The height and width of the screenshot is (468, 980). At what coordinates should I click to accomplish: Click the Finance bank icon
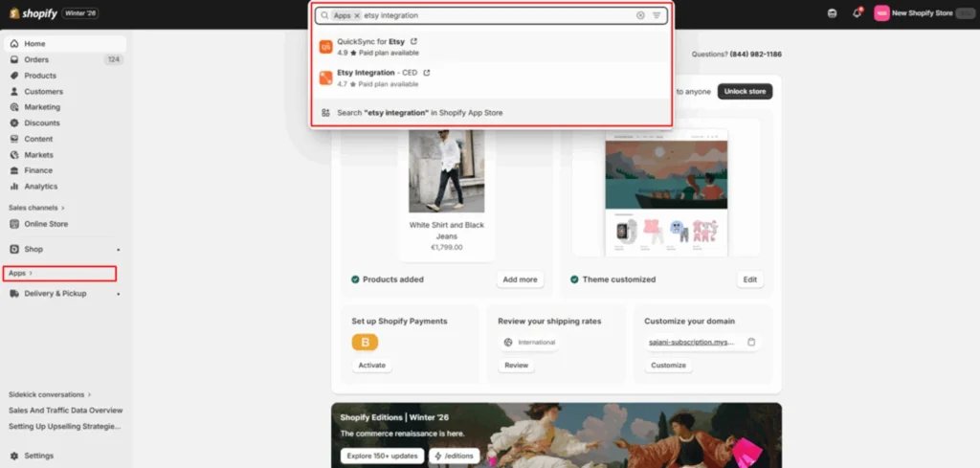click(x=14, y=170)
